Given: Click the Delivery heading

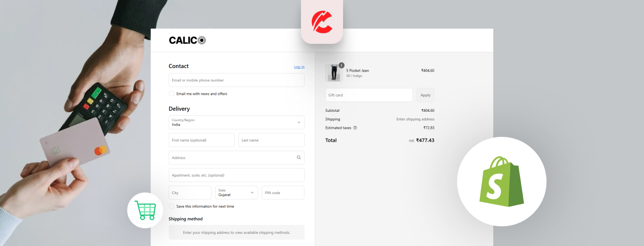Looking at the screenshot, I should pyautogui.click(x=179, y=109).
